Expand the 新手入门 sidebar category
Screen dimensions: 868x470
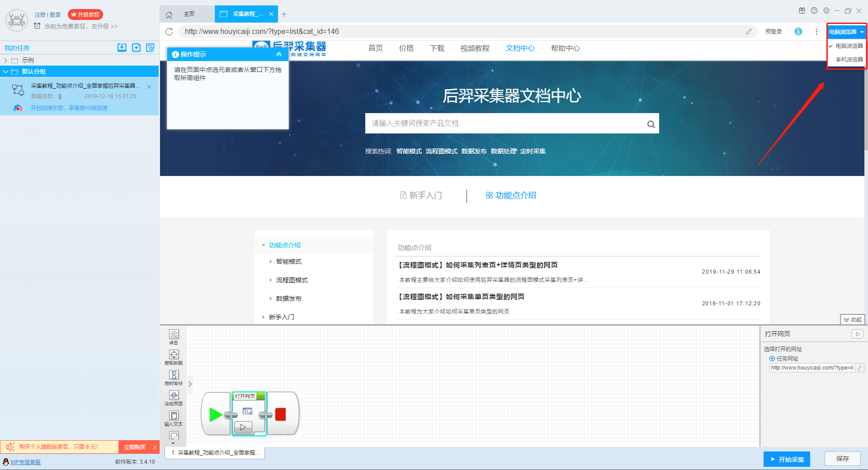[x=264, y=317]
